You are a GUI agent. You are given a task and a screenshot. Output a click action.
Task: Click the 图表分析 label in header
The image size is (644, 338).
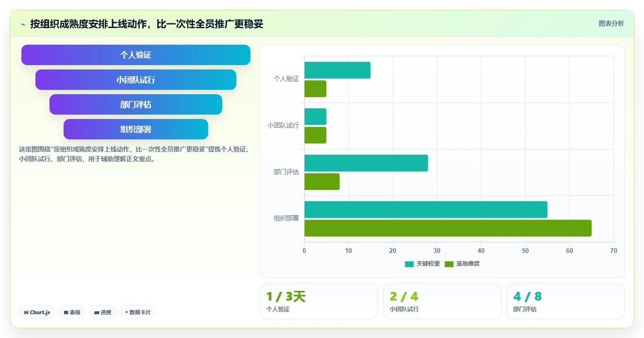coord(611,23)
